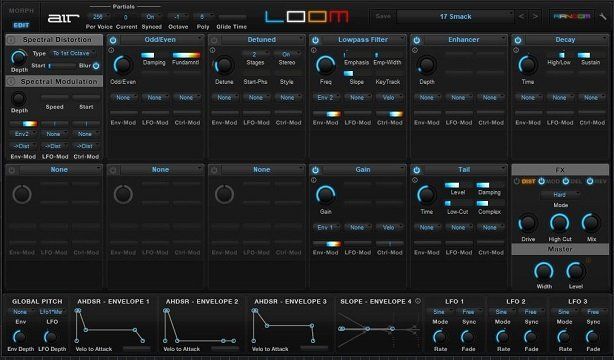Open the Decay module type dropdown
The height and width of the screenshot is (360, 614).
point(567,40)
